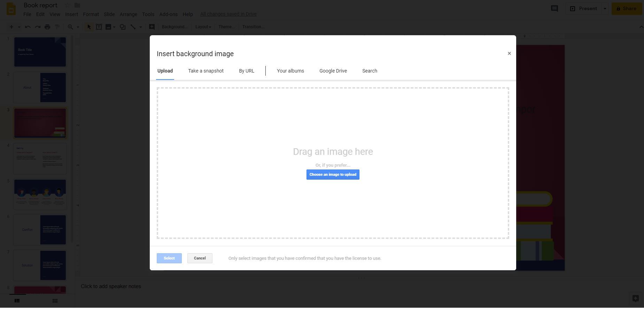This screenshot has width=644, height=309.
Task: Open the Your albums tab
Action: [290, 71]
